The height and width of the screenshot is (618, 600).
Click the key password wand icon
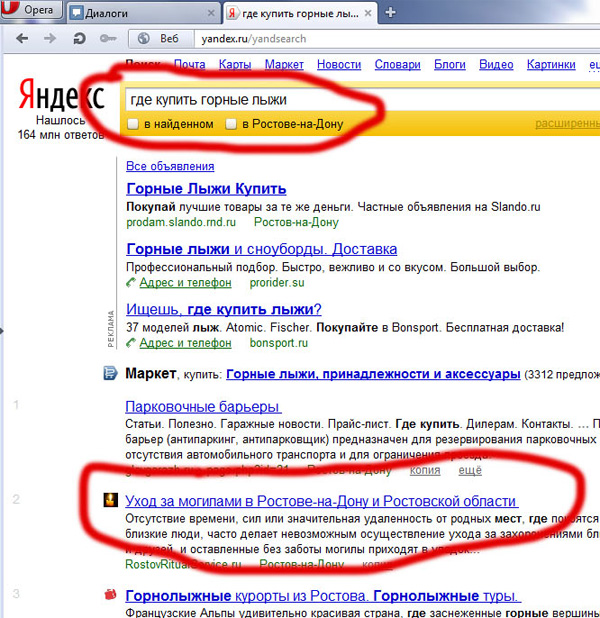pyautogui.click(x=108, y=39)
